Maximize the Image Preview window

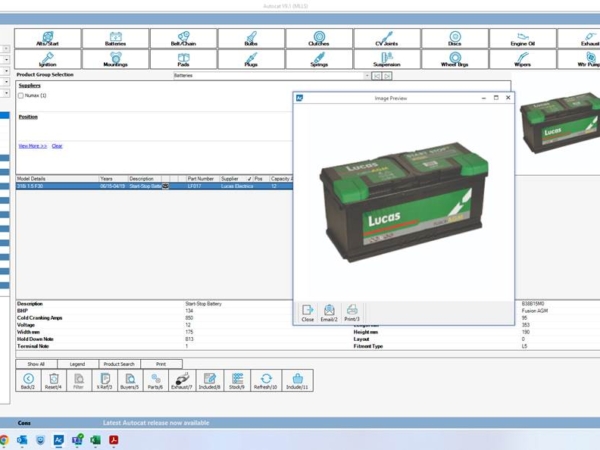(x=496, y=98)
